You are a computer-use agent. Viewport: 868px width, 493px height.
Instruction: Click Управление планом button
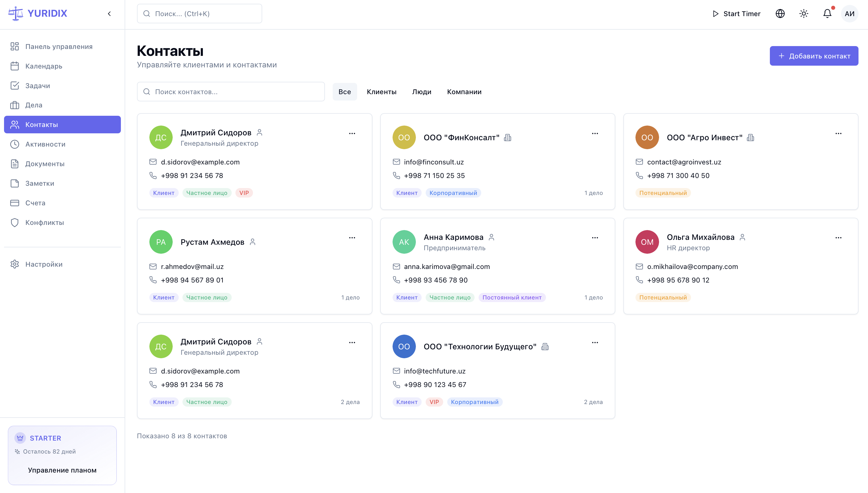[x=62, y=470]
